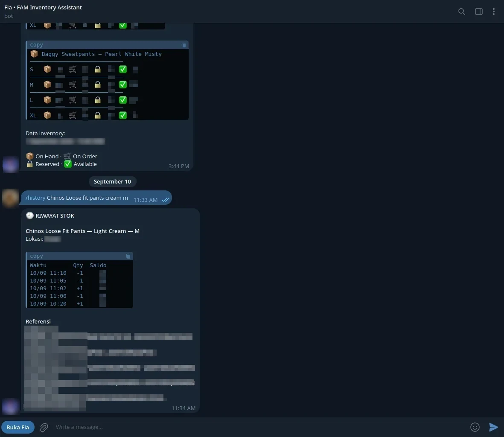Image resolution: width=504 pixels, height=437 pixels.
Task: Open search in this chat
Action: [x=462, y=12]
